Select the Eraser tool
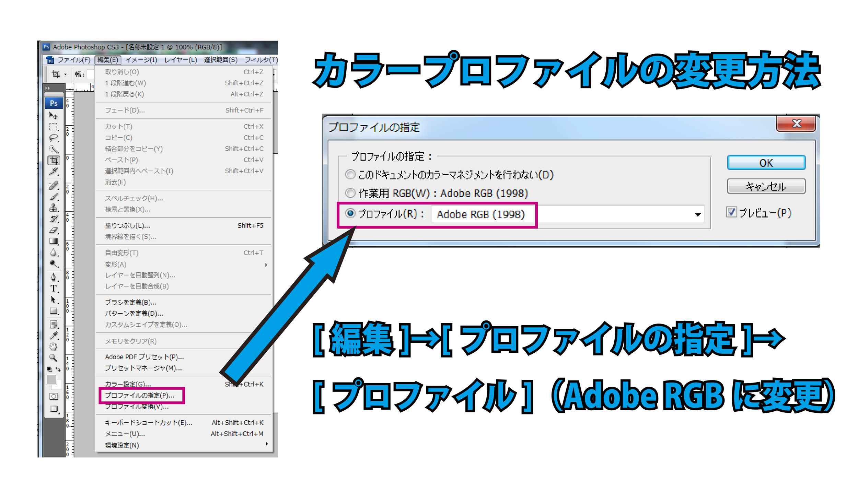This screenshot has width=858, height=504. pyautogui.click(x=54, y=230)
